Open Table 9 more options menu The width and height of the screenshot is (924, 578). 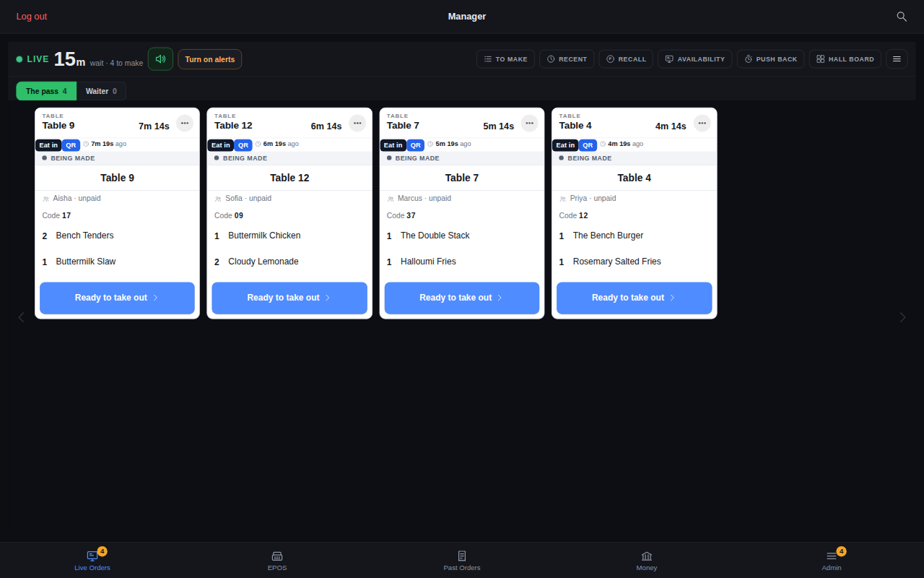tap(185, 124)
